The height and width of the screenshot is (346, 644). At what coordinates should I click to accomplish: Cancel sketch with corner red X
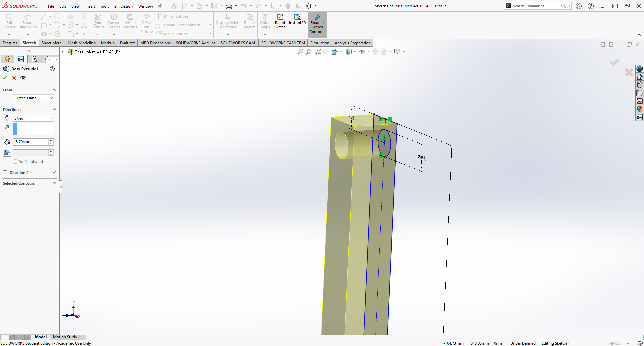[629, 72]
